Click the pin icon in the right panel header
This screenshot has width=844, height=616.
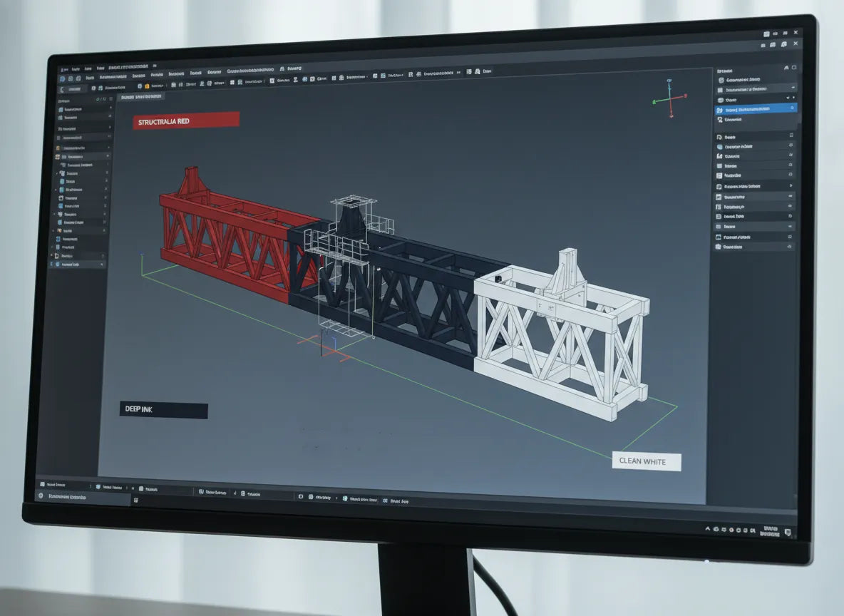786,68
